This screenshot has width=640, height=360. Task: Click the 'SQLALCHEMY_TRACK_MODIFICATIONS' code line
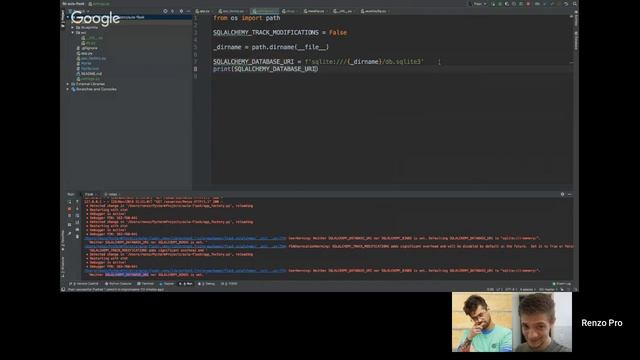pos(280,32)
